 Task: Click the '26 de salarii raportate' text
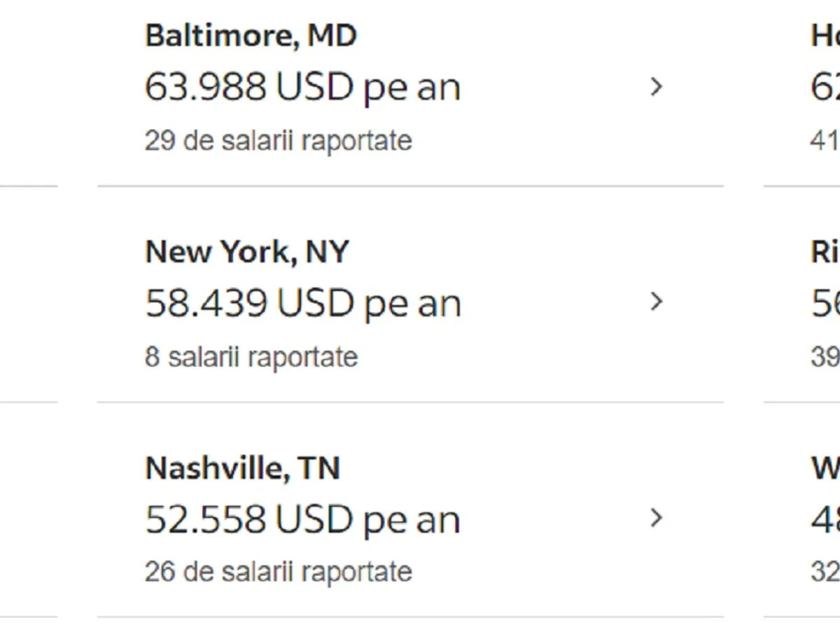[x=278, y=572]
